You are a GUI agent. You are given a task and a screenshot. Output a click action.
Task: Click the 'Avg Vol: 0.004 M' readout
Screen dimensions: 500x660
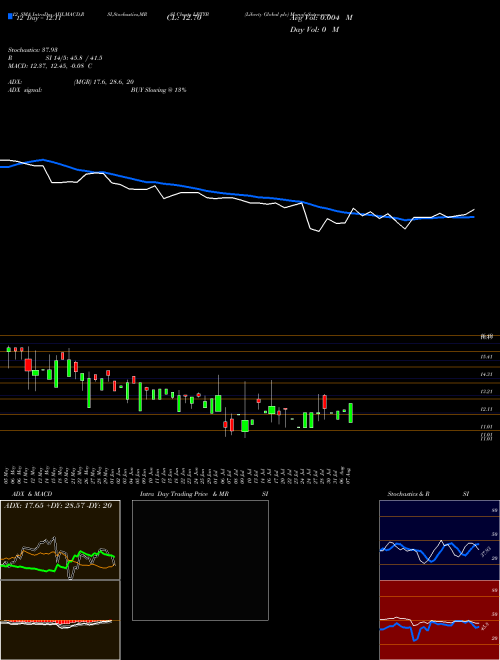[321, 18]
